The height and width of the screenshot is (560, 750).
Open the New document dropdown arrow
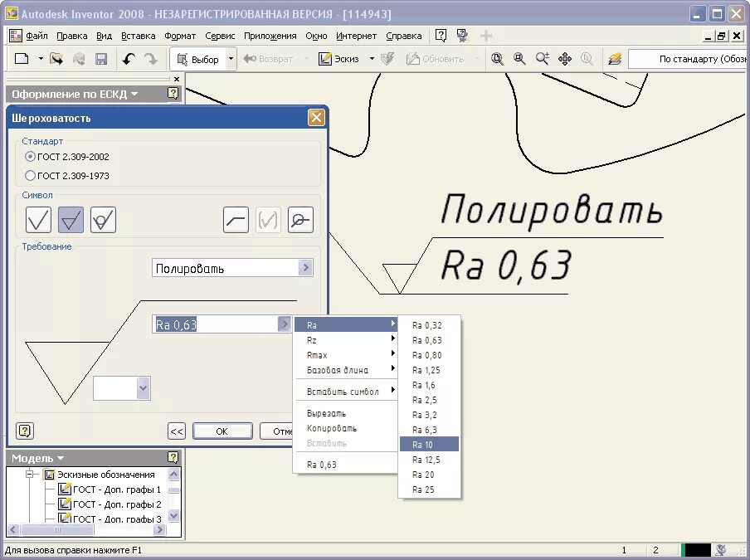tap(41, 59)
